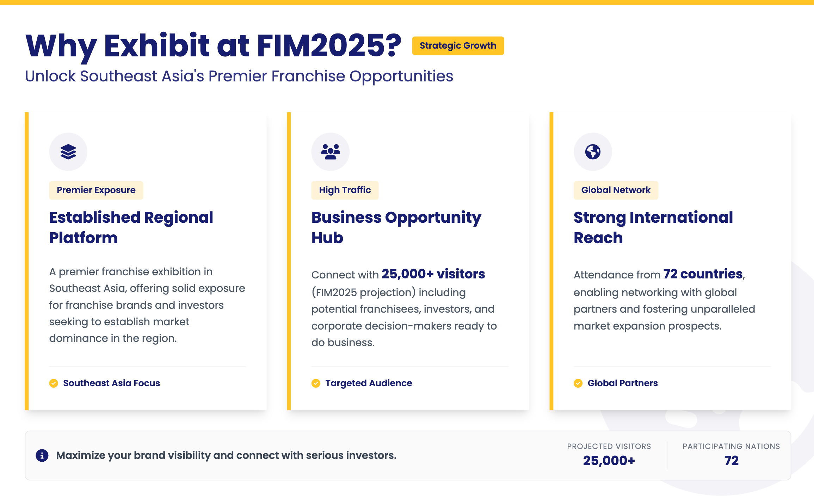Click the checkmark beside Global Partners

578,383
